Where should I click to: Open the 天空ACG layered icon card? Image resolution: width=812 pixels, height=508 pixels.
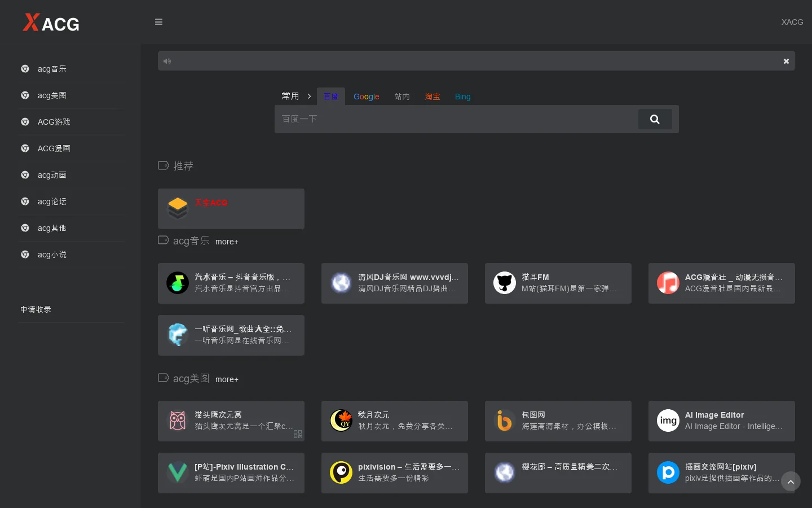point(178,208)
